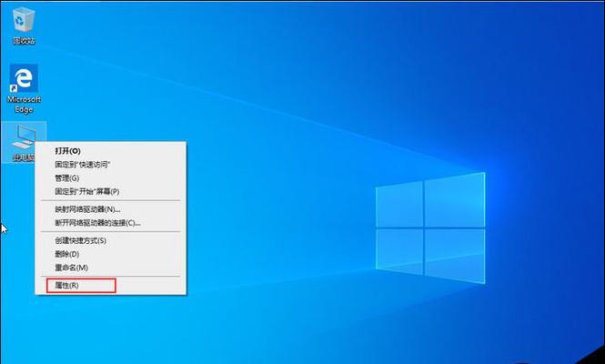Select 重命名(M) in the context menu

[71, 268]
